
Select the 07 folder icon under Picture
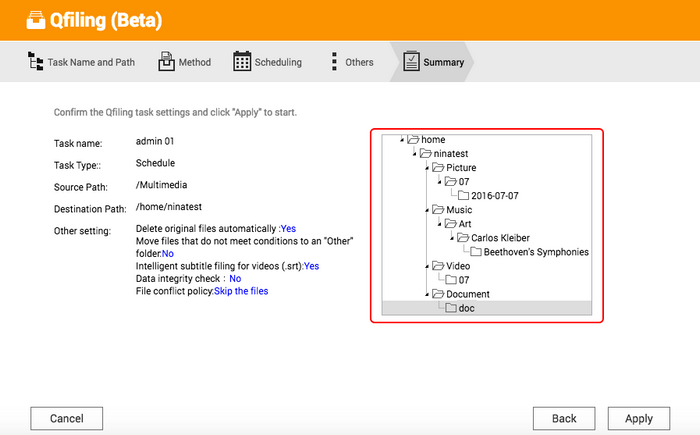pyautogui.click(x=450, y=182)
